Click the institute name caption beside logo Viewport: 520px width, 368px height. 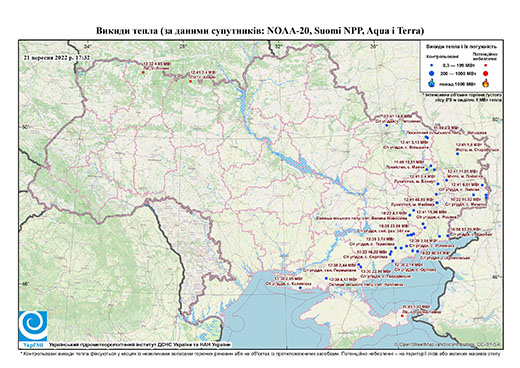pos(140,344)
